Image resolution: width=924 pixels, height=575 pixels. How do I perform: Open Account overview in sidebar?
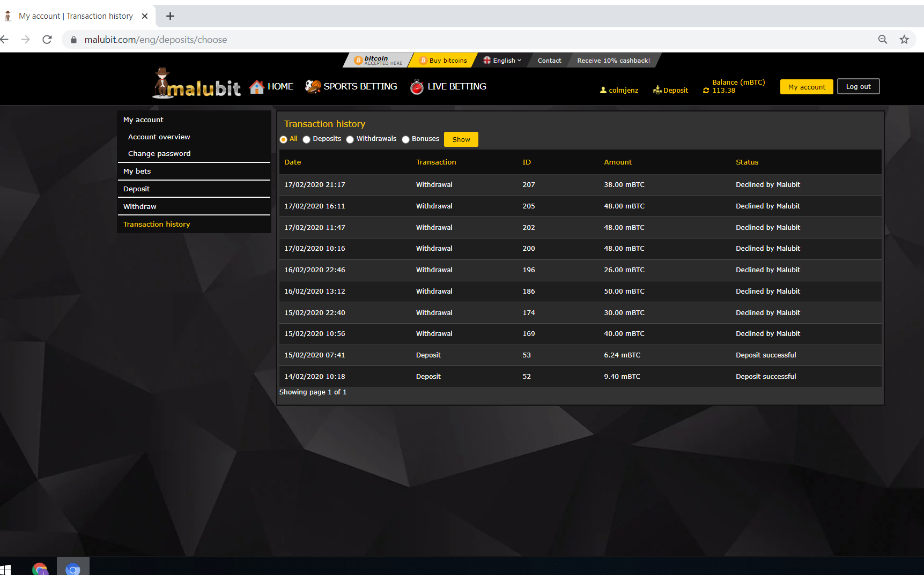[159, 137]
